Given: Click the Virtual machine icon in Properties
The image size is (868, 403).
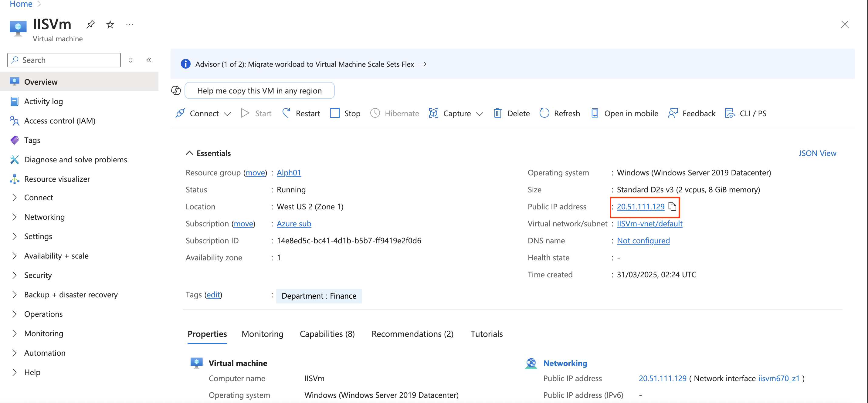Looking at the screenshot, I should click(x=196, y=363).
